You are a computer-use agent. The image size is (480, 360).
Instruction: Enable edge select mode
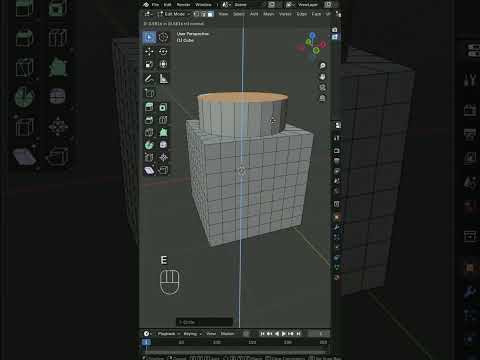(x=203, y=14)
